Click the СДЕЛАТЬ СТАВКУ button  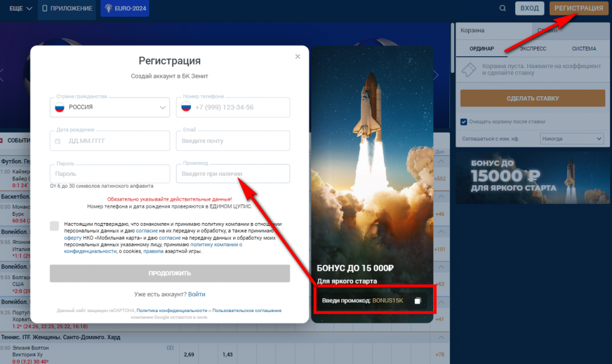tap(533, 98)
